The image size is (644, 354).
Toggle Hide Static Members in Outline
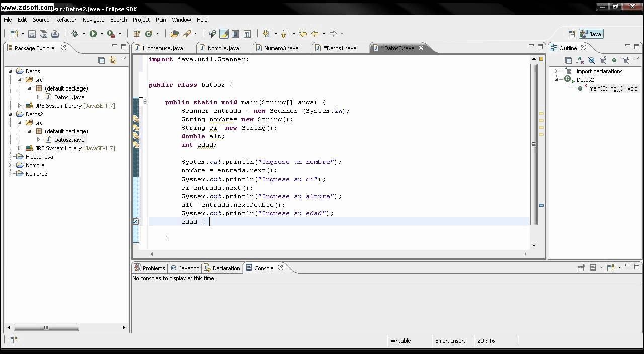(x=603, y=60)
